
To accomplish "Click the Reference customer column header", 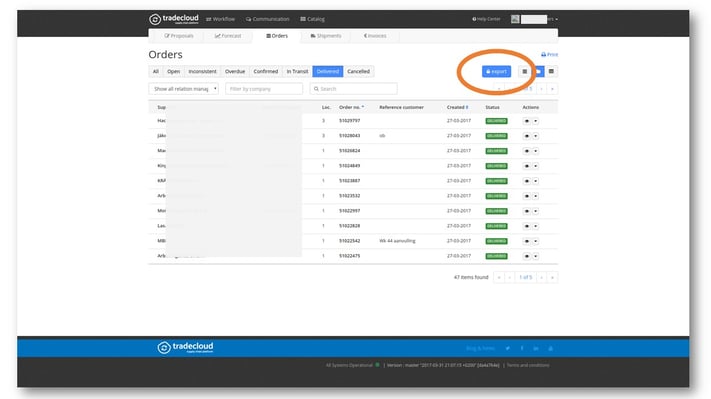I will (x=401, y=107).
